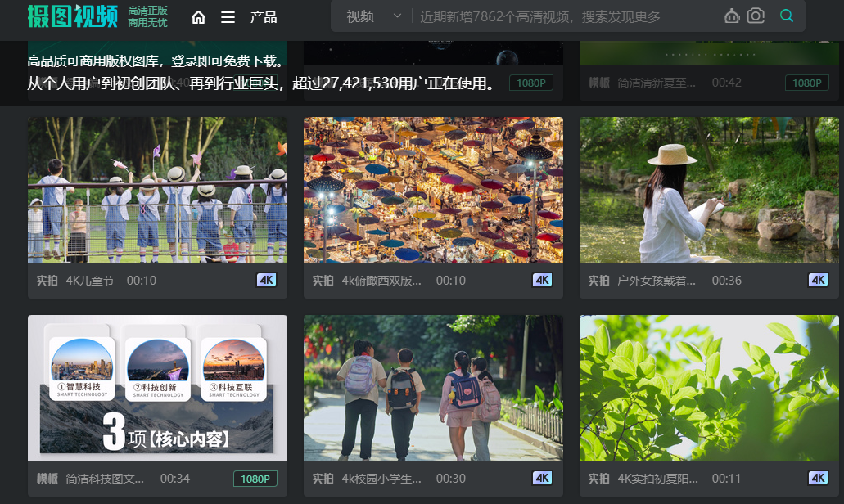Viewport: 844px width, 504px height.
Task: Click 实拍 tag on 4k校园小学生 card
Action: point(323,478)
